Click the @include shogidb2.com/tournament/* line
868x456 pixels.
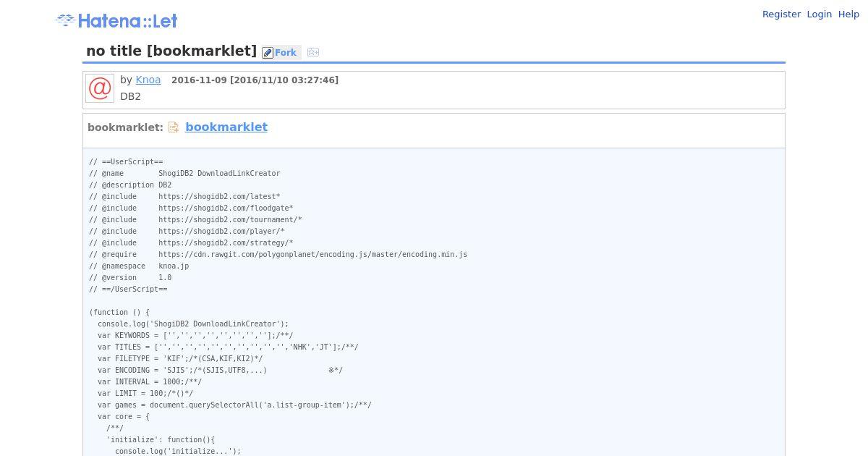195,220
